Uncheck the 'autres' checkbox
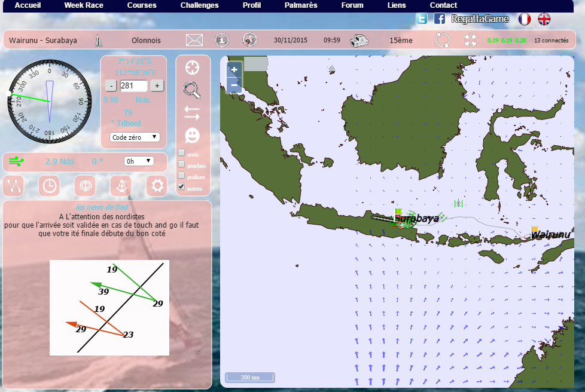Image resolution: width=585 pixels, height=392 pixels. (181, 187)
